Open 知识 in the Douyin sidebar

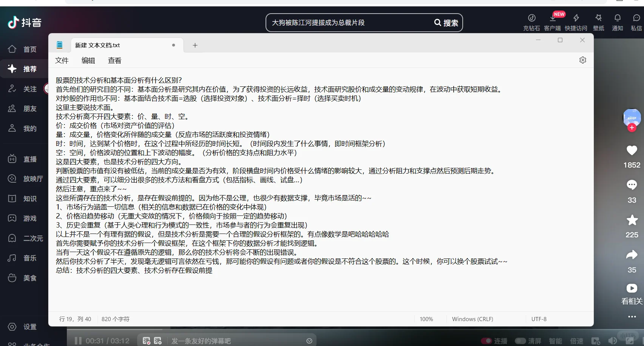(23, 199)
